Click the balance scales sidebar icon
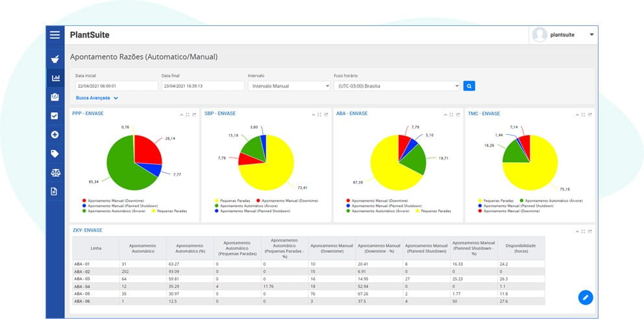This screenshot has width=644, height=319. click(x=55, y=172)
